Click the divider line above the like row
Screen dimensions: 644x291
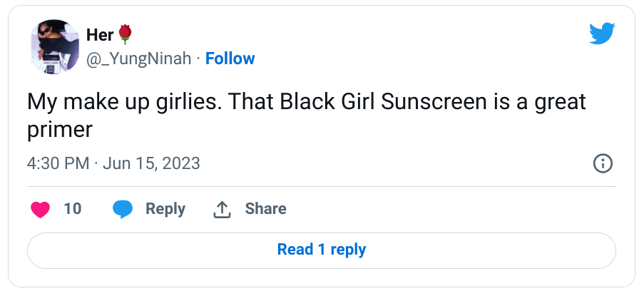click(x=322, y=187)
